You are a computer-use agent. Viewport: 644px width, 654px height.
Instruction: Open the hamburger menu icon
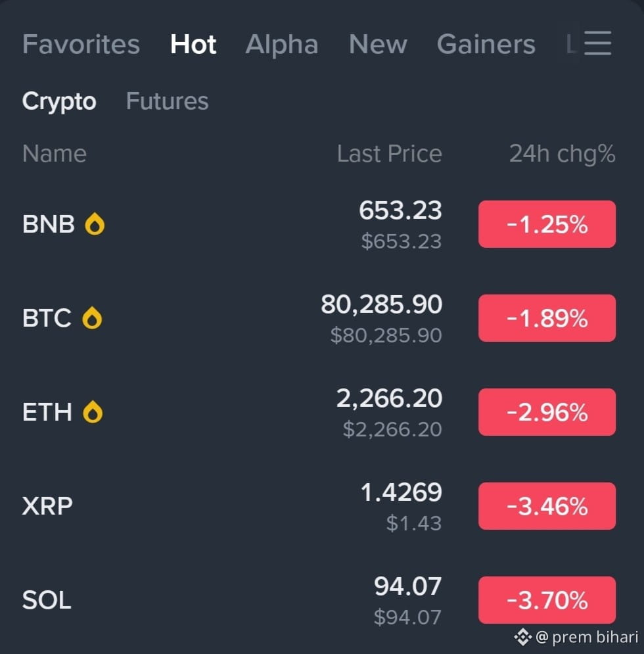click(x=598, y=43)
